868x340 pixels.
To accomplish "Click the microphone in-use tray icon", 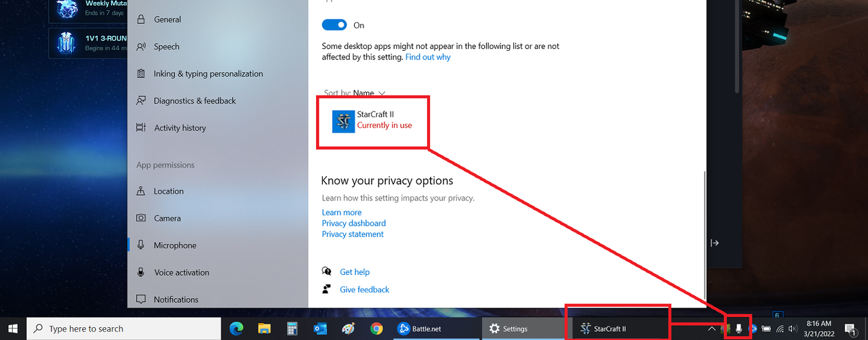I will click(x=738, y=328).
